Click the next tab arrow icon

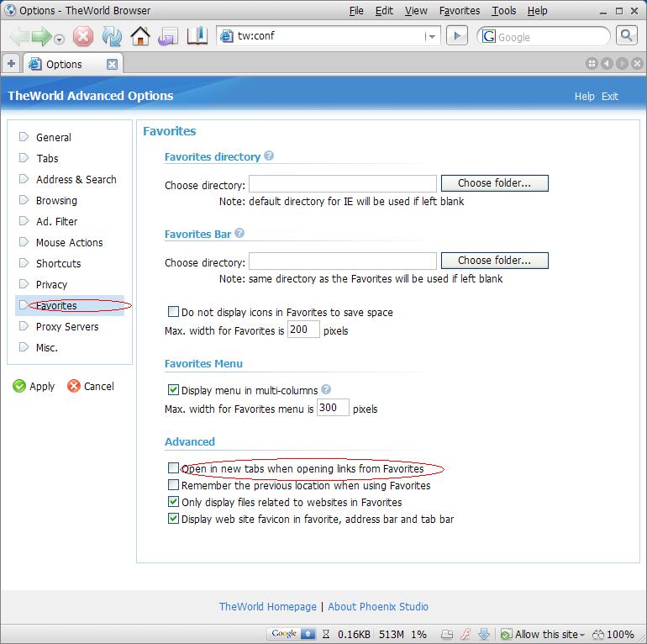[622, 64]
